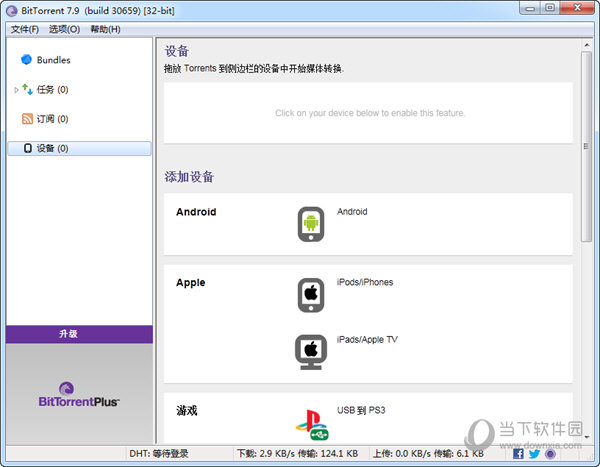Open the 选项(O) menu
The width and height of the screenshot is (600, 467).
pos(64,29)
